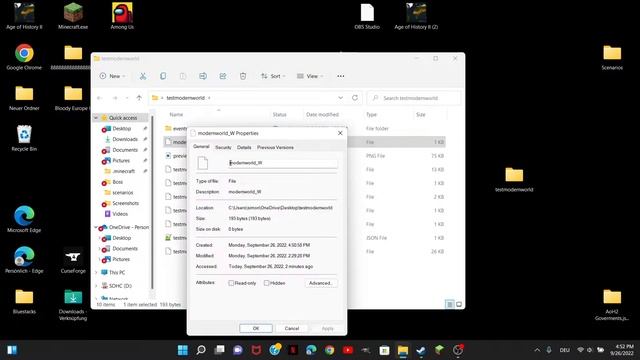Click the YouTube icon in the taskbar

pos(348,350)
